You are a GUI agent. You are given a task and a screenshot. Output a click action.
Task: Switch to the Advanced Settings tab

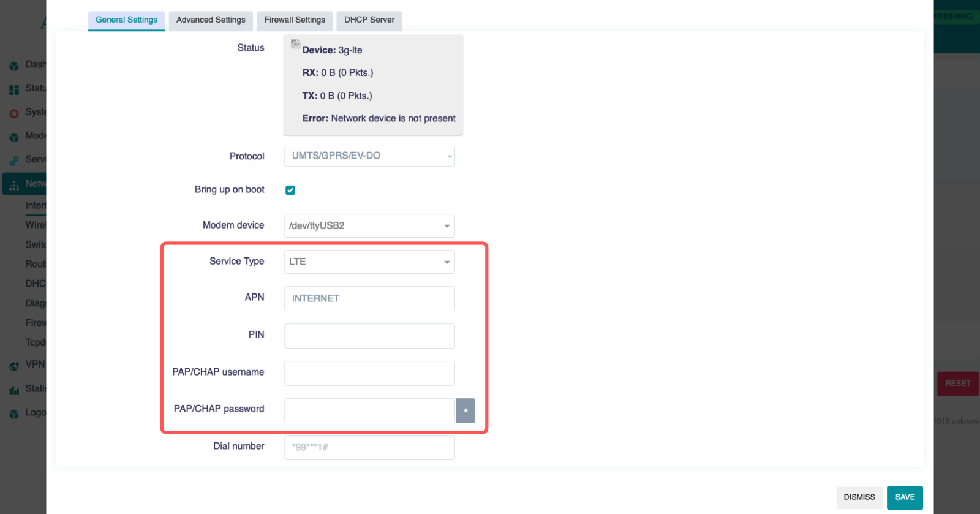211,20
